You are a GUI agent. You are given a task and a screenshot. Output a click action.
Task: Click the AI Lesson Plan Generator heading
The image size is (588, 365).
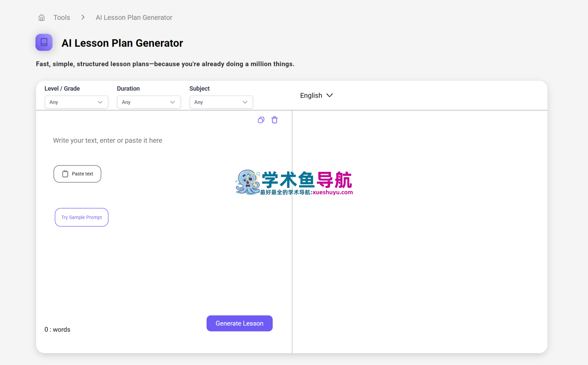click(x=122, y=43)
